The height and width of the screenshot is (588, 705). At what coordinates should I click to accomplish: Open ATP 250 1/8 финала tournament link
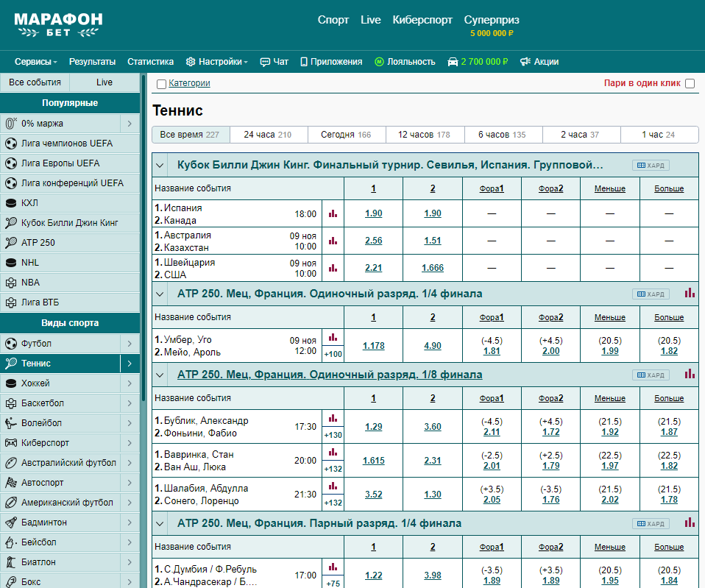click(x=330, y=375)
